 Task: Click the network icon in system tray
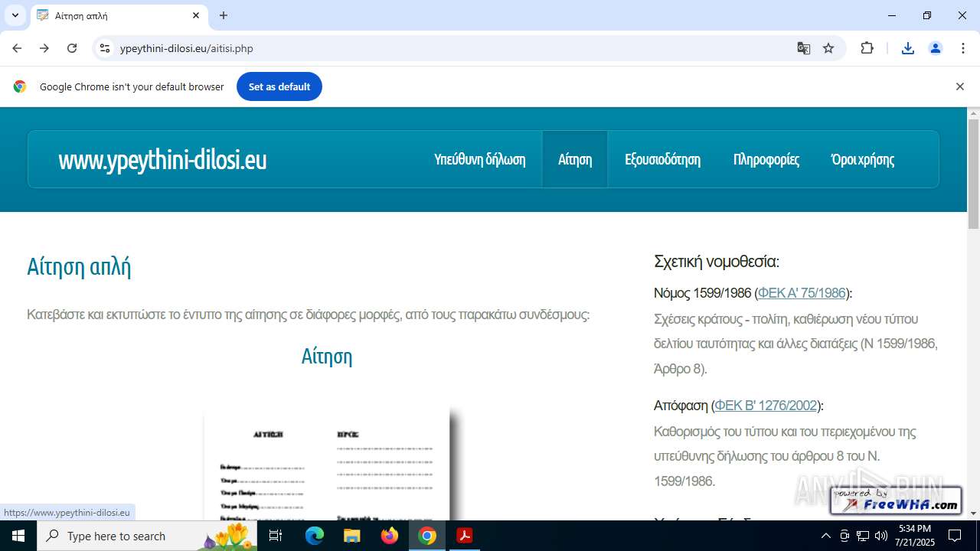[863, 536]
